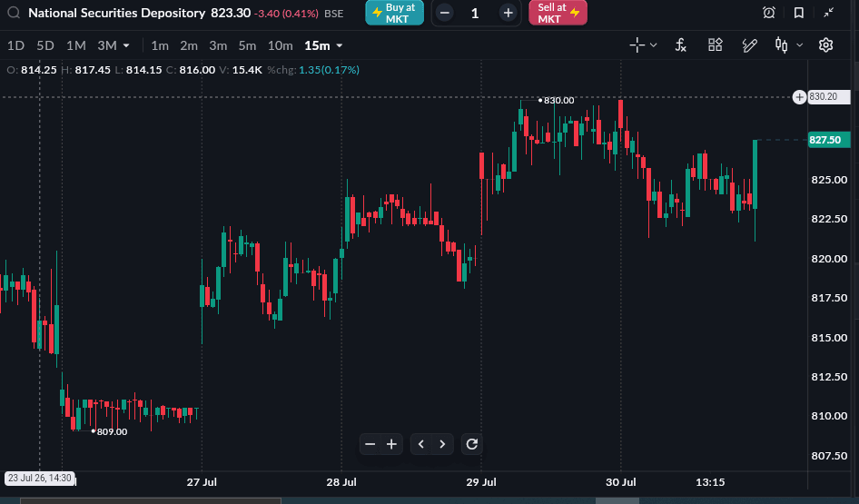Click the 830.00 high marker label
This screenshot has width=859, height=504.
(558, 100)
